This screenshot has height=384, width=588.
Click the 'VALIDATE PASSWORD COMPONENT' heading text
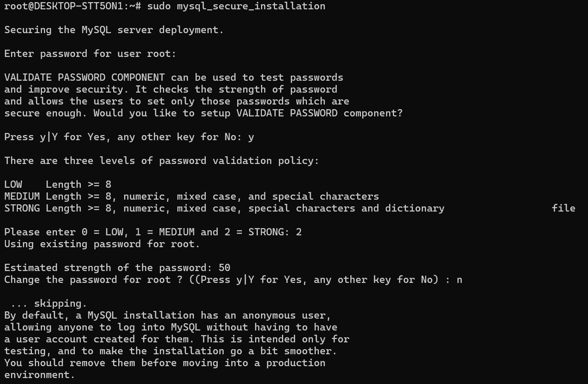pyautogui.click(x=84, y=77)
